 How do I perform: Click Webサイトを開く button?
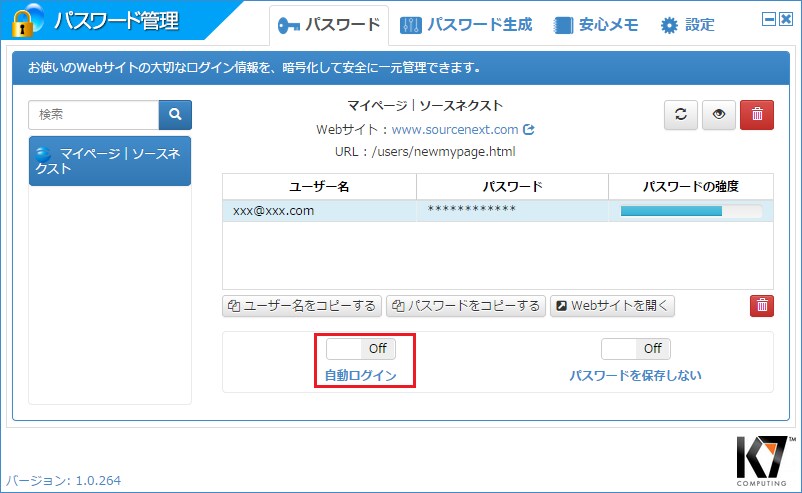612,306
